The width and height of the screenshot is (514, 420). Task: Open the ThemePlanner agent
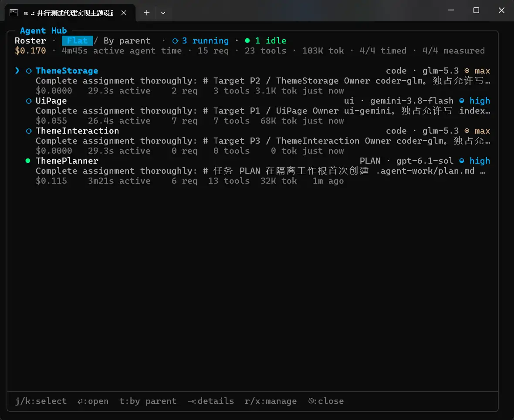click(x=67, y=161)
